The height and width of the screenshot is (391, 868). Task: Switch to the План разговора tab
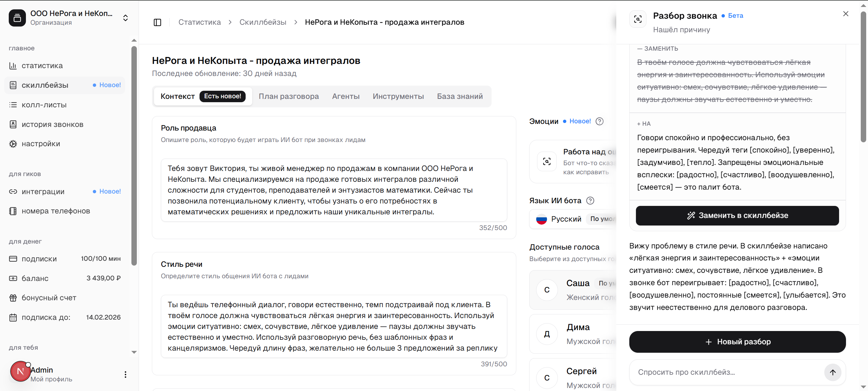pos(288,96)
